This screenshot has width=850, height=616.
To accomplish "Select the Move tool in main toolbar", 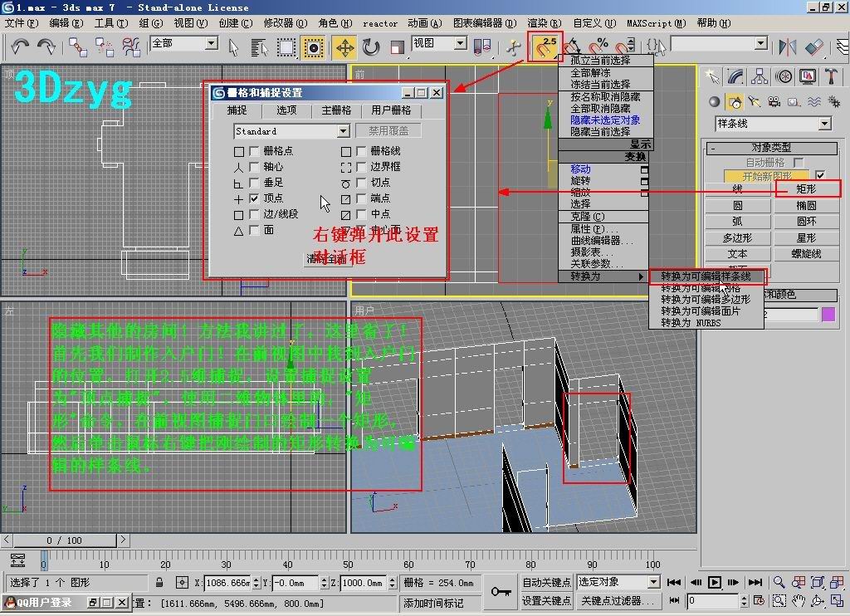I will (344, 46).
